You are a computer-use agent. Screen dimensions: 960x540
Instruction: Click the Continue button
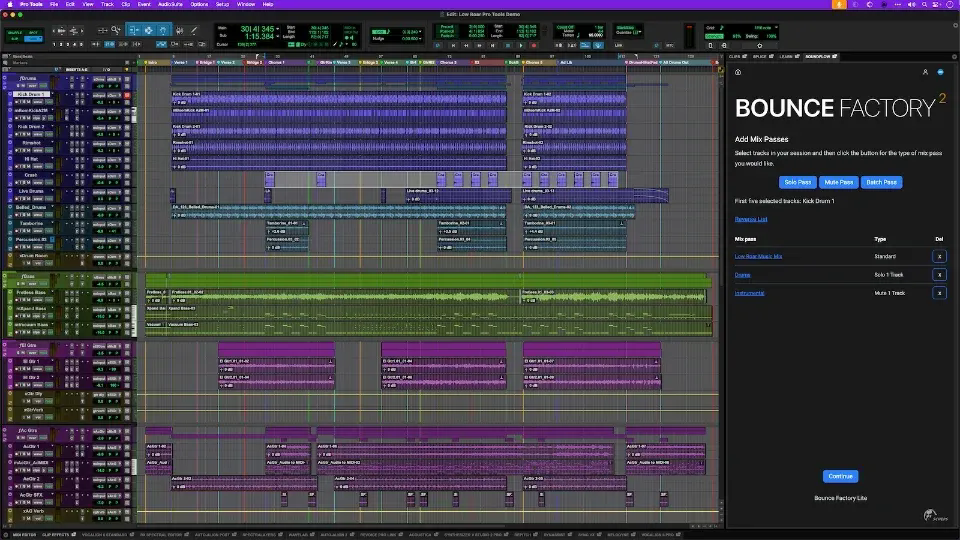(x=840, y=476)
